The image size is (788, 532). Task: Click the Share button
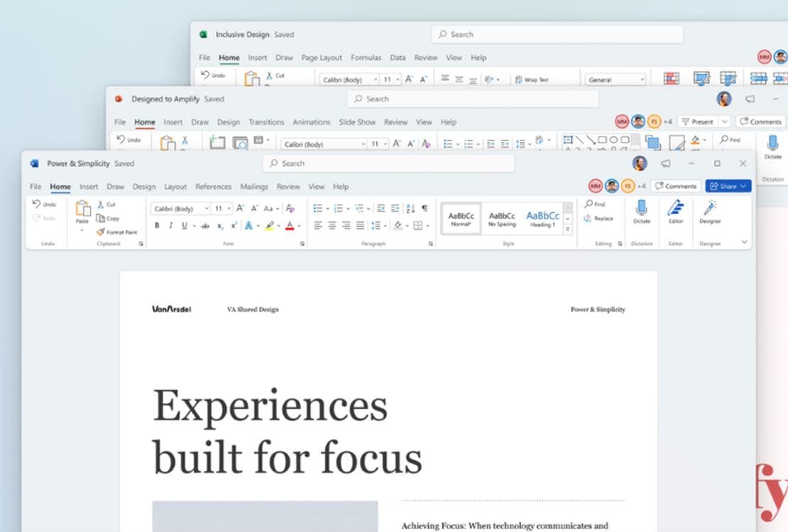coord(728,186)
